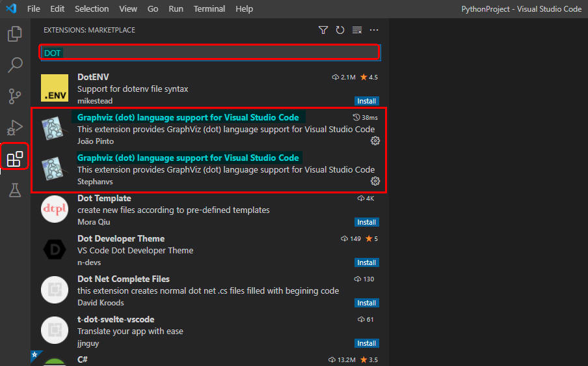Open the File menu

coord(33,8)
